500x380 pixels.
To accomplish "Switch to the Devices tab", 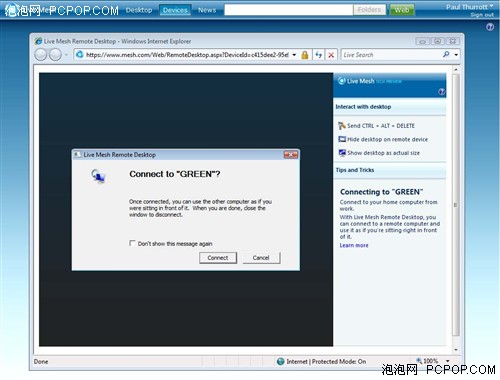I will click(x=175, y=10).
